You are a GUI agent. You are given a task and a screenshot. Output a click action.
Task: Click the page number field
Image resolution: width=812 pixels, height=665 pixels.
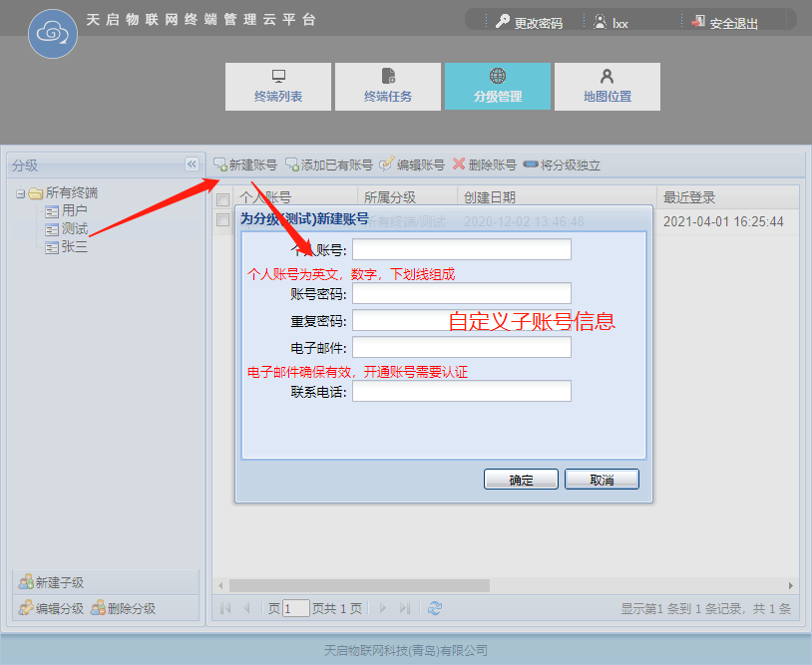click(296, 608)
